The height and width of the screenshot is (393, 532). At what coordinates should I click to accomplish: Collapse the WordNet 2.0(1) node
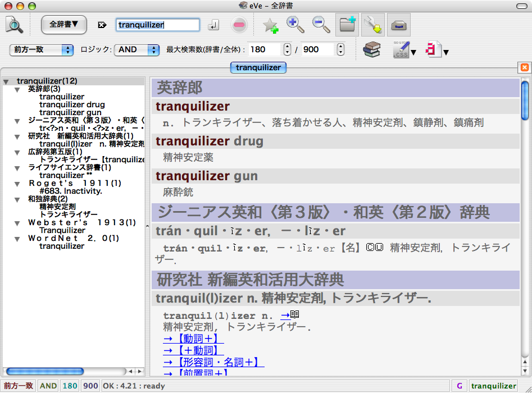click(17, 239)
